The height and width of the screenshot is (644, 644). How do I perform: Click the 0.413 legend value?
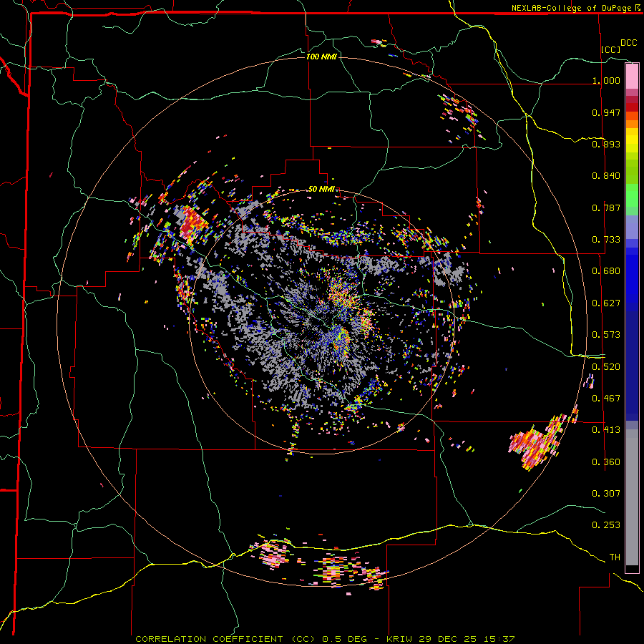tap(606, 430)
